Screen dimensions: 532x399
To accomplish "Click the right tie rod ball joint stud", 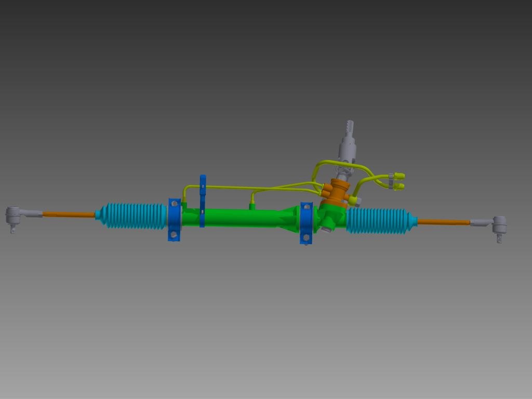I will click(x=500, y=240).
